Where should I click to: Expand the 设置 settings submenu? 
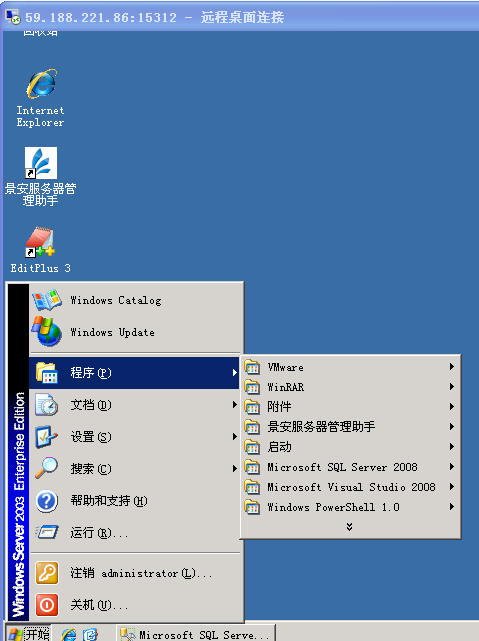(x=136, y=437)
